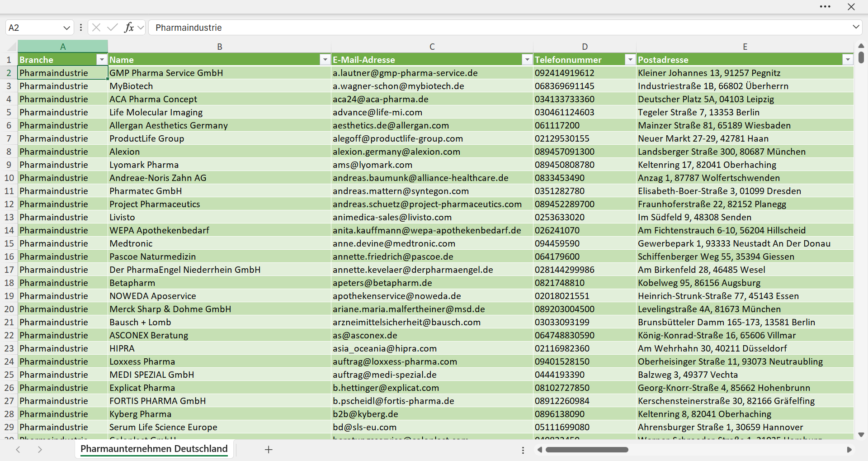Select the cell containing Medtronic
The height and width of the screenshot is (461, 868).
point(219,243)
